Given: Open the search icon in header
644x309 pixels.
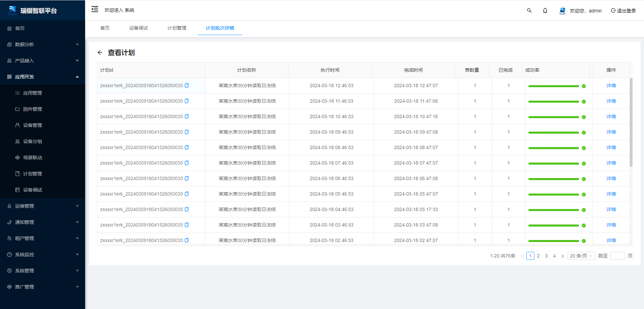Looking at the screenshot, I should pos(529,10).
